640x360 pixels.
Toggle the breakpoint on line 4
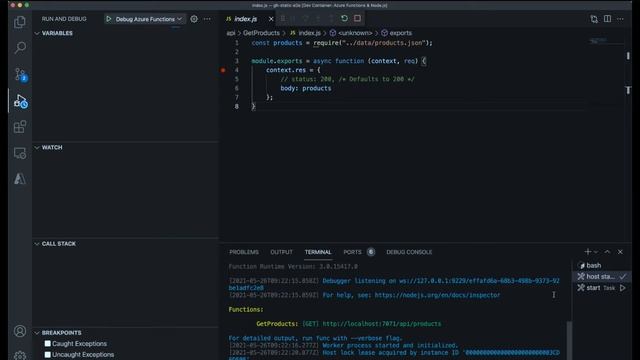pos(223,70)
